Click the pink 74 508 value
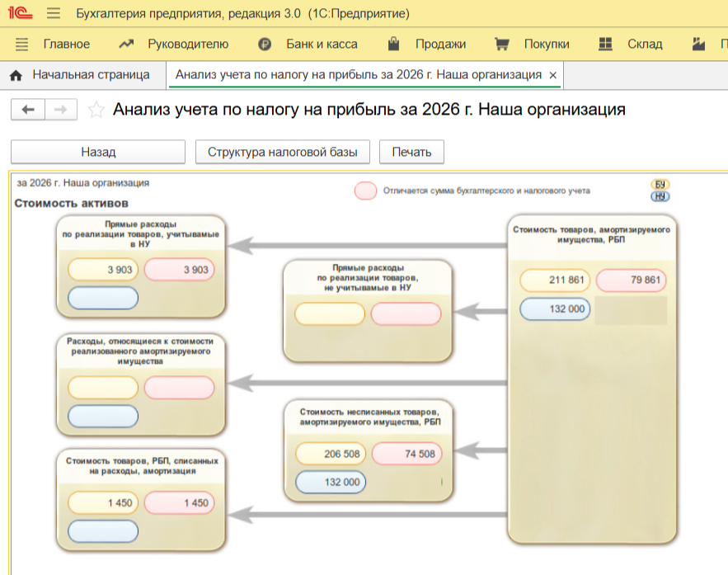The image size is (728, 575). coord(407,454)
